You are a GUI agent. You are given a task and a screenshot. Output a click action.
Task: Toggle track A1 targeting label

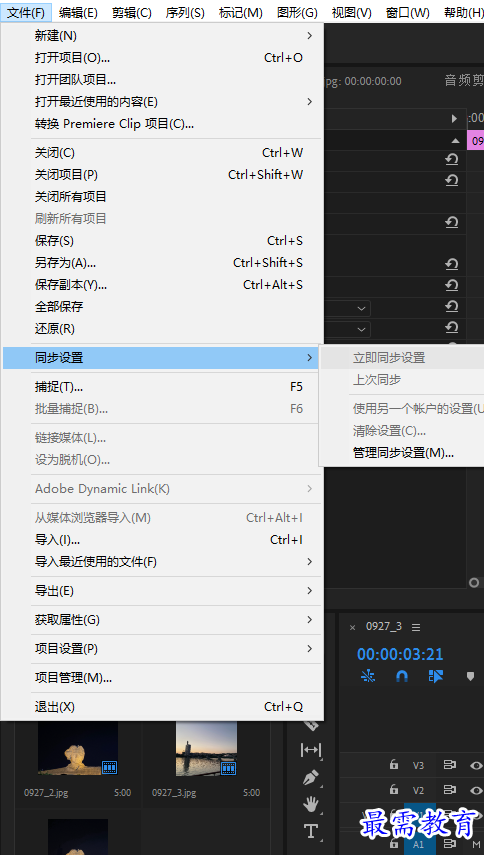pos(418,844)
